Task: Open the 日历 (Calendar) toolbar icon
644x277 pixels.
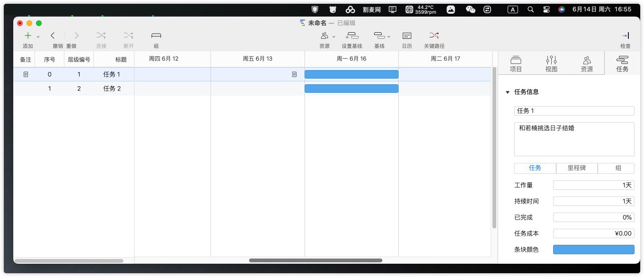Action: pyautogui.click(x=407, y=36)
